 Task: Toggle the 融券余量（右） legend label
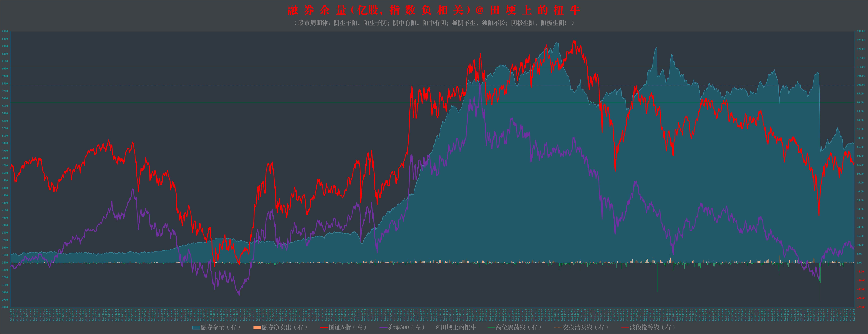point(220,327)
